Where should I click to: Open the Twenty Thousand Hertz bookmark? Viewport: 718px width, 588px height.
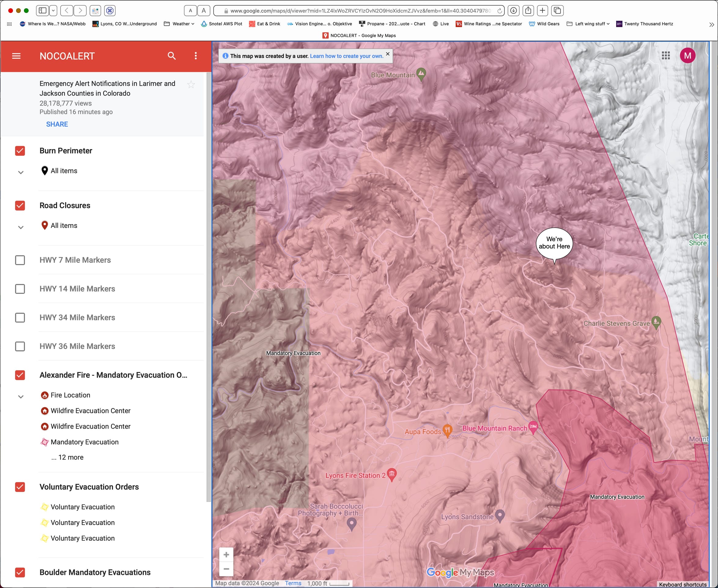pos(645,24)
